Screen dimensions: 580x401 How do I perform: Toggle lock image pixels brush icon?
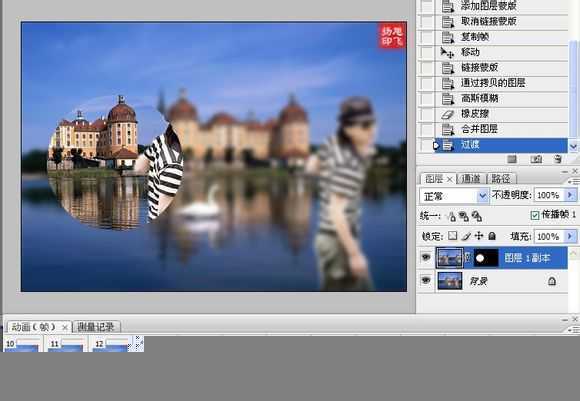466,236
